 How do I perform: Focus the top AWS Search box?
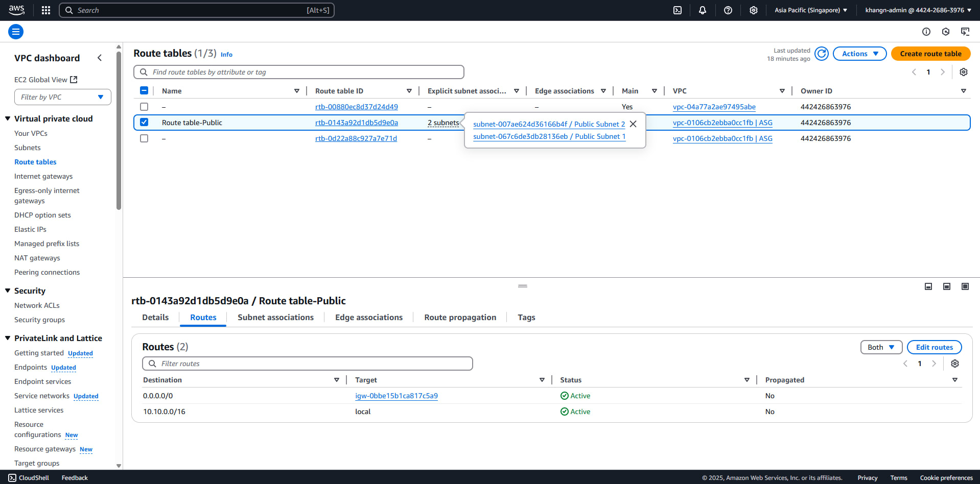click(197, 10)
